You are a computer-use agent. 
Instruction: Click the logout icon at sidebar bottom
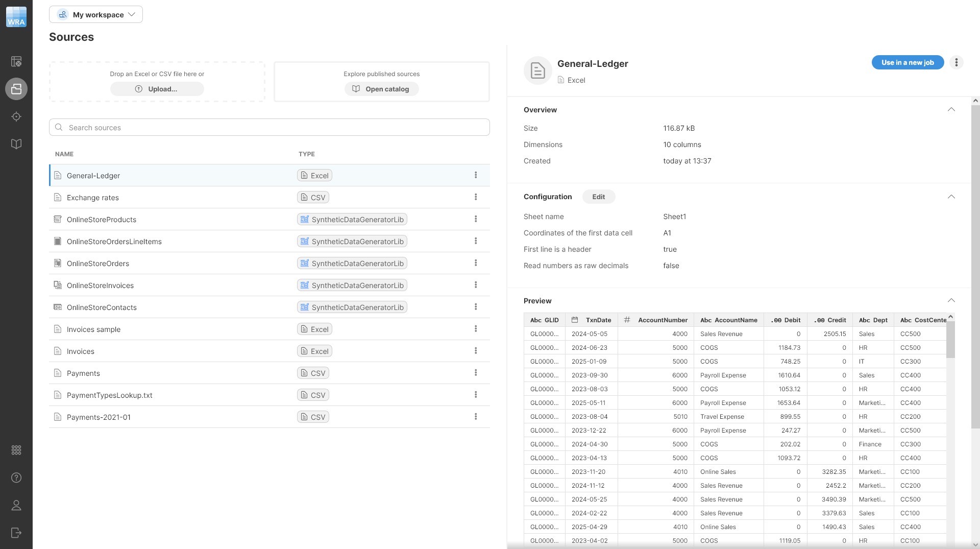(16, 533)
